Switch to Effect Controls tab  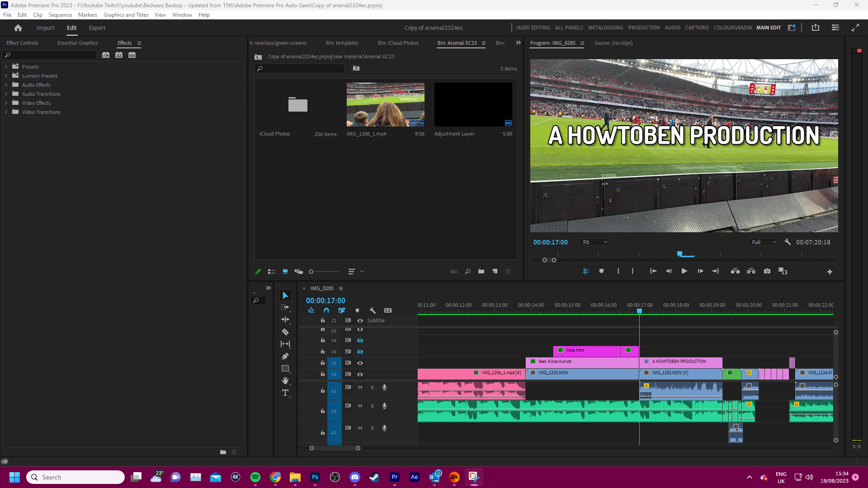click(22, 43)
